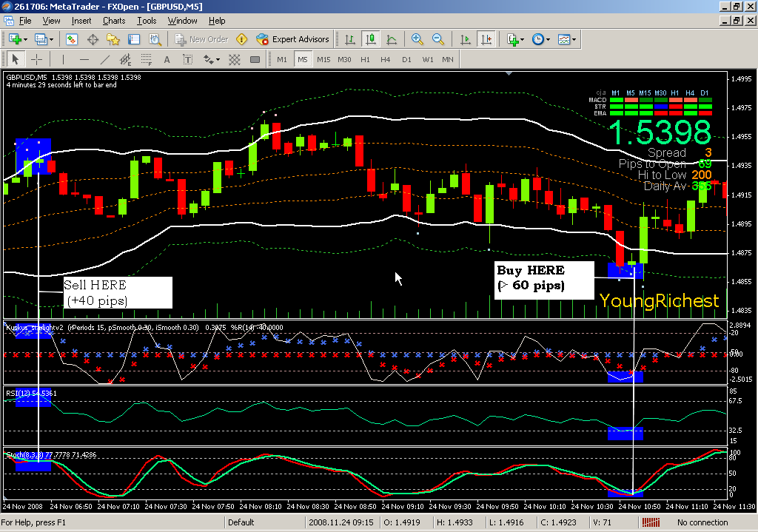This screenshot has height=532, width=758.
Task: Click the Zoom Out magnifier icon
Action: coord(437,39)
